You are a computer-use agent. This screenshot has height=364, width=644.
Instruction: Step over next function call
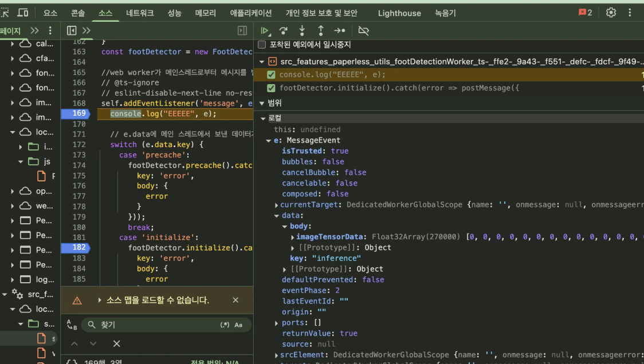[x=284, y=31]
